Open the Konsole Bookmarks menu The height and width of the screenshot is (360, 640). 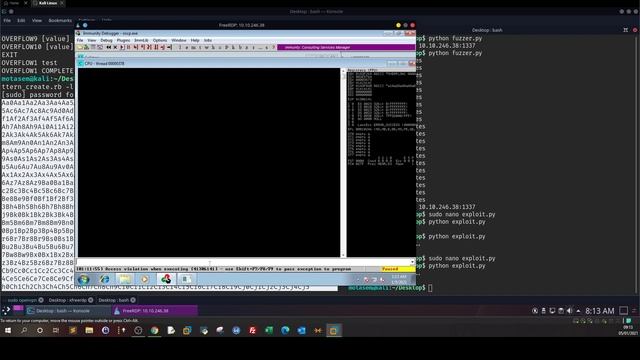(x=60, y=20)
